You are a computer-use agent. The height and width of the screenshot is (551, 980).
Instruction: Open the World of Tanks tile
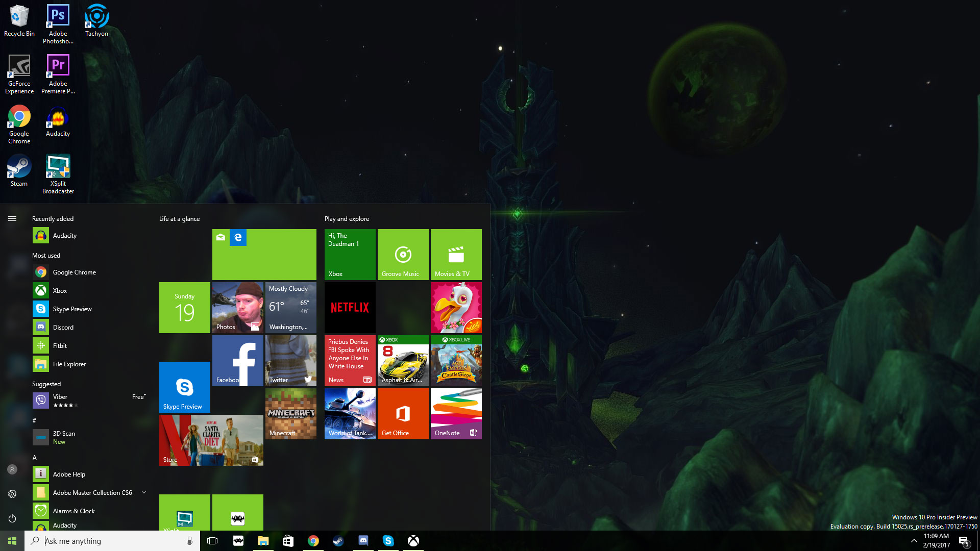[x=350, y=414]
